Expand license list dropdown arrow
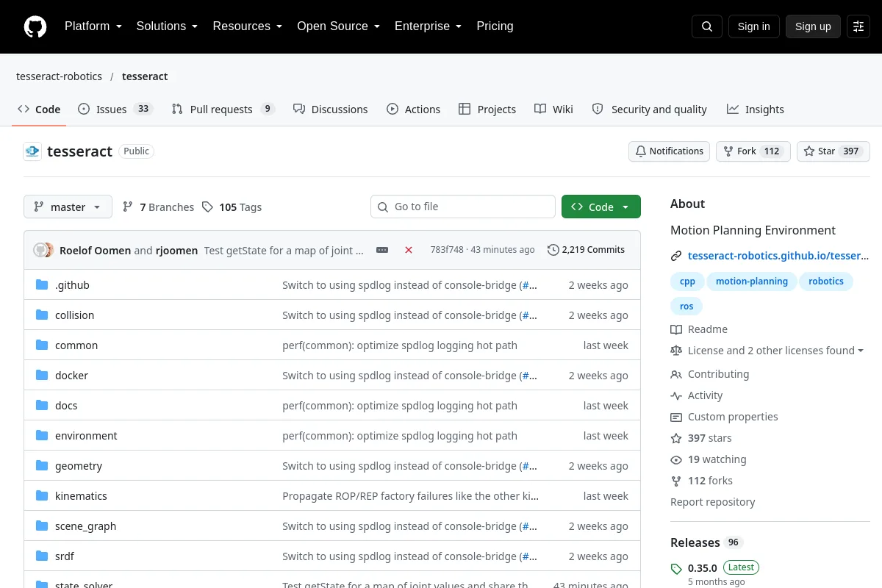This screenshot has width=882, height=588. tap(861, 351)
